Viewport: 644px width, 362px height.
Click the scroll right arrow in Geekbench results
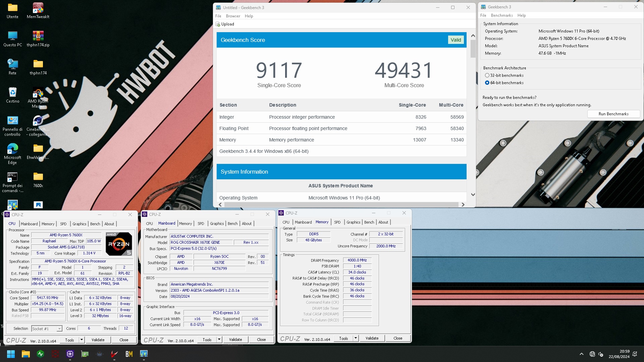(x=463, y=204)
